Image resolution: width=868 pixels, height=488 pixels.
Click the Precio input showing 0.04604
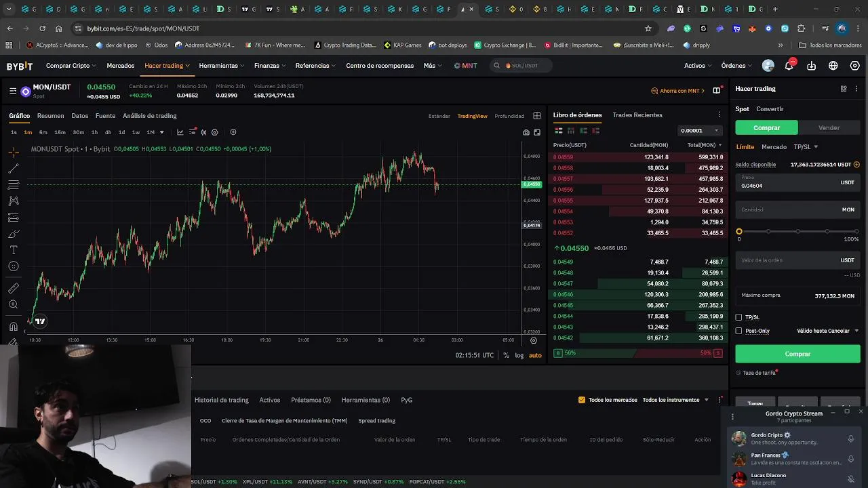(797, 182)
